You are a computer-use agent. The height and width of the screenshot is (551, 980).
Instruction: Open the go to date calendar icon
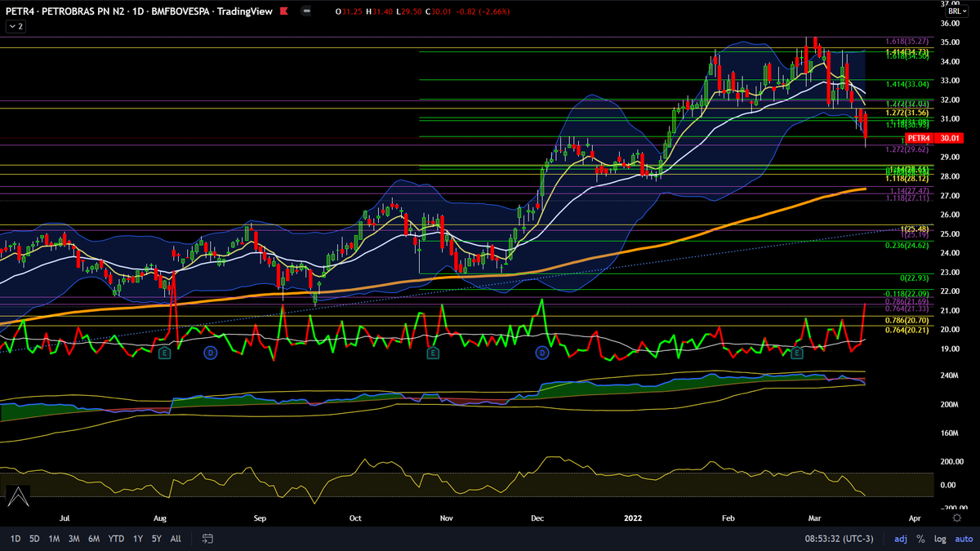pos(207,539)
